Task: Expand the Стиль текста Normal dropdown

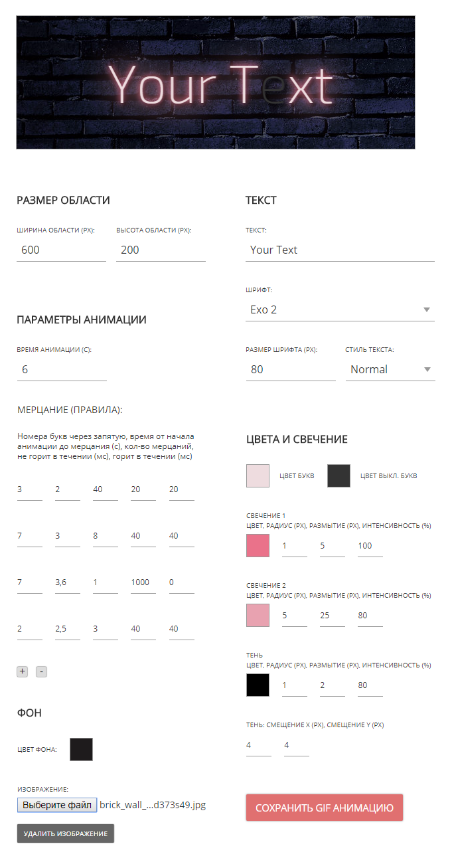Action: 390,369
